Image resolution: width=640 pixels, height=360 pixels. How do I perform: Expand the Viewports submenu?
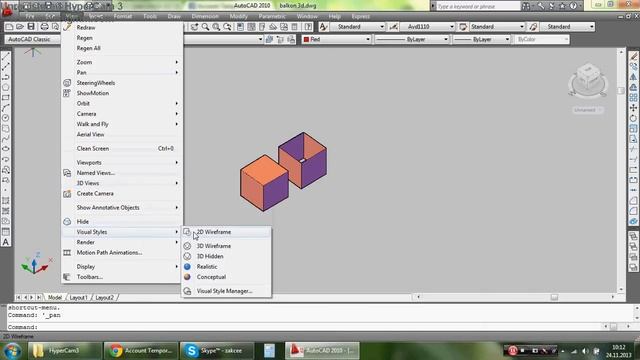point(122,162)
